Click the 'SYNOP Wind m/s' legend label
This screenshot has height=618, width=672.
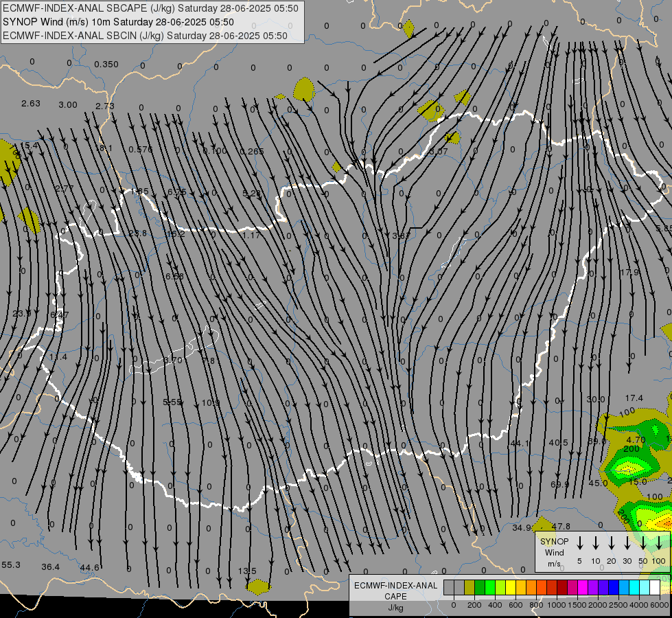pyautogui.click(x=554, y=552)
